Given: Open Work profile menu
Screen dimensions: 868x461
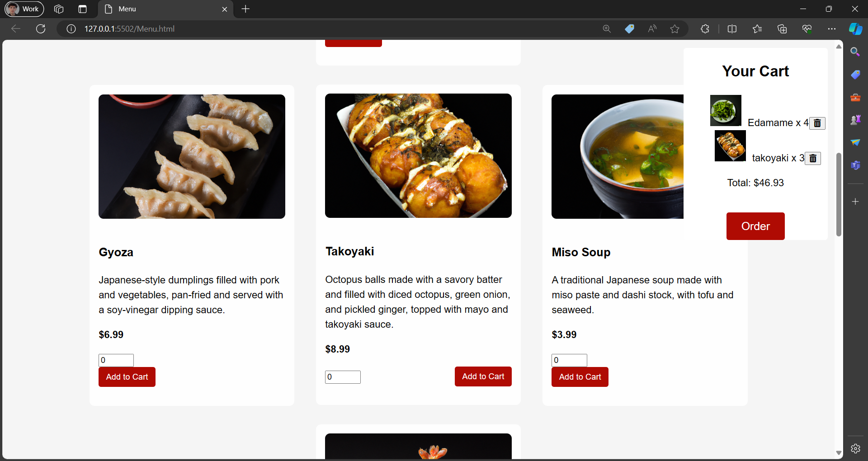Looking at the screenshot, I should (24, 9).
